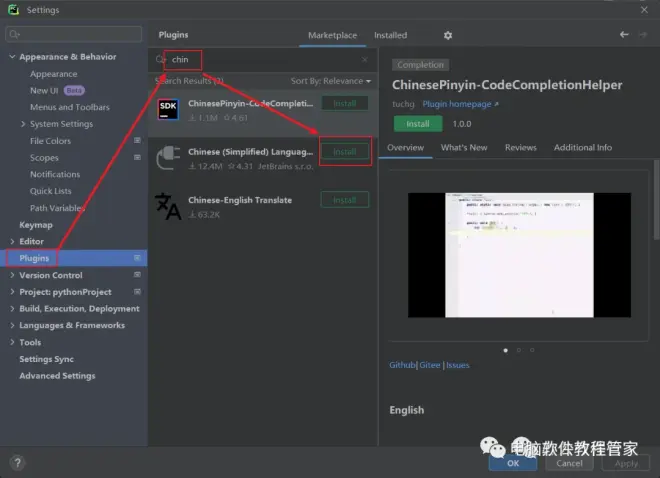Click the project-level marker icon beside Project: pythonProject
The width and height of the screenshot is (660, 478).
click(137, 291)
